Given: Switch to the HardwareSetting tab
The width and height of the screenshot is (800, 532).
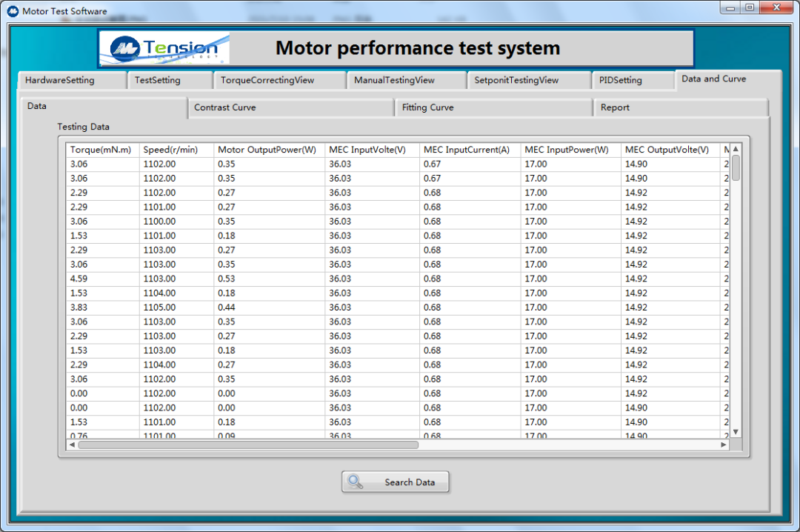Looking at the screenshot, I should (x=72, y=80).
